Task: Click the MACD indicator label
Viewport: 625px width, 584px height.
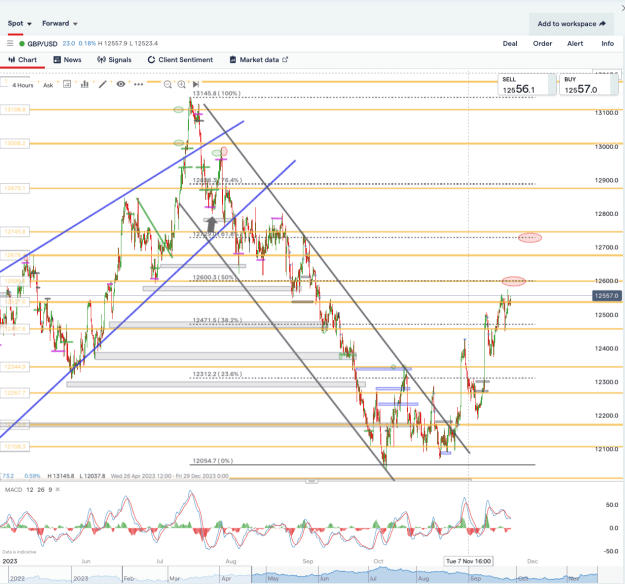Action: tap(14, 490)
